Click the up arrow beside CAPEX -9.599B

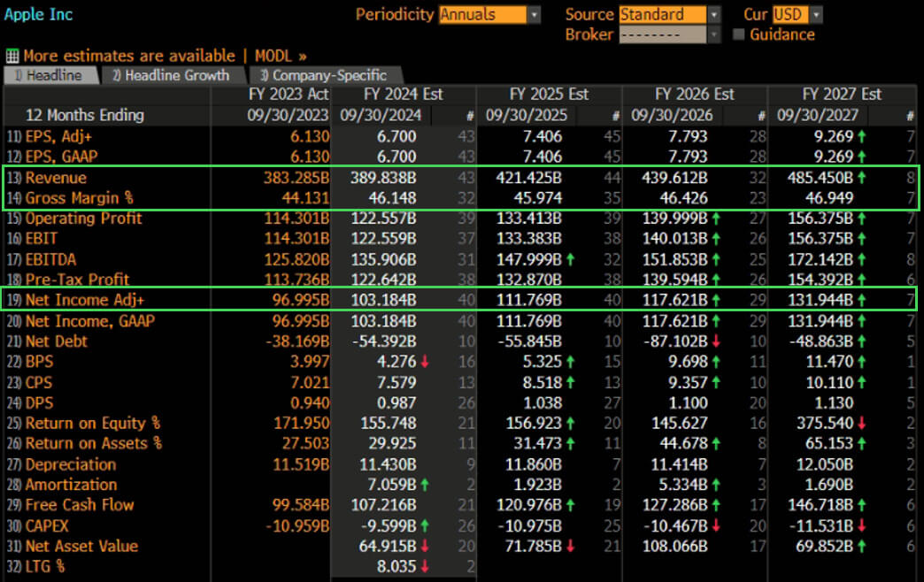click(x=424, y=526)
